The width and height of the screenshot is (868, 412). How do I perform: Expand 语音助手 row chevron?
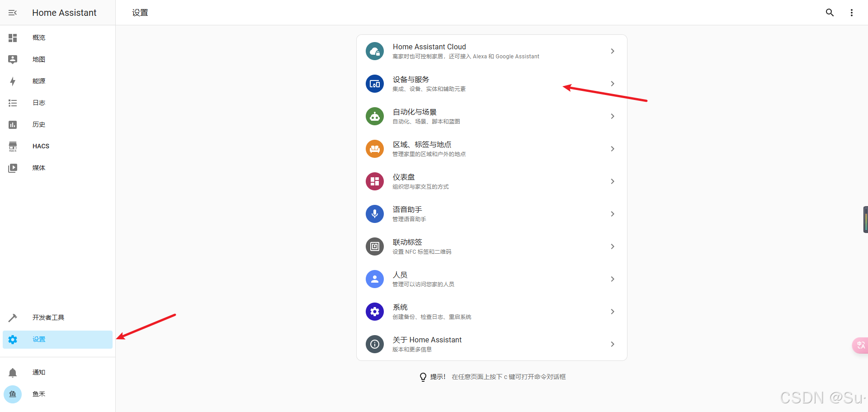click(x=613, y=214)
